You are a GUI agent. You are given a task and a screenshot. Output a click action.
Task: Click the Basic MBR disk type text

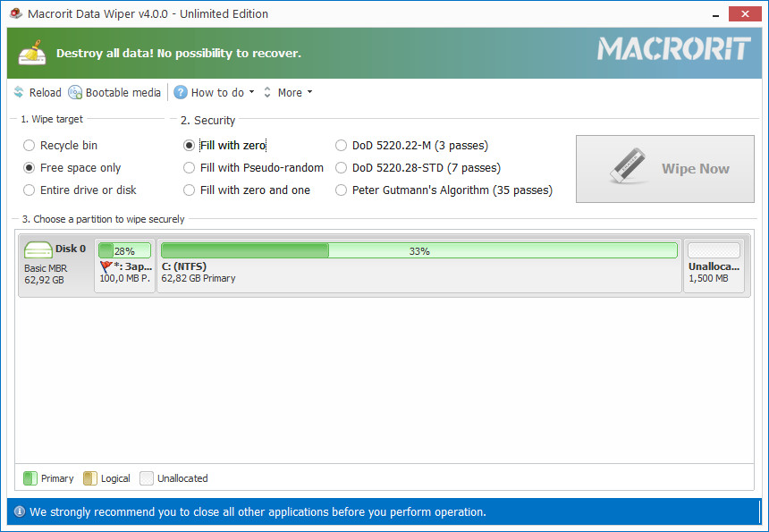click(x=46, y=268)
